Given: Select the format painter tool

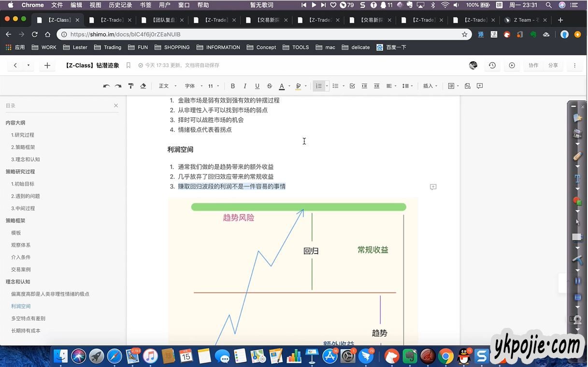Looking at the screenshot, I should 130,86.
